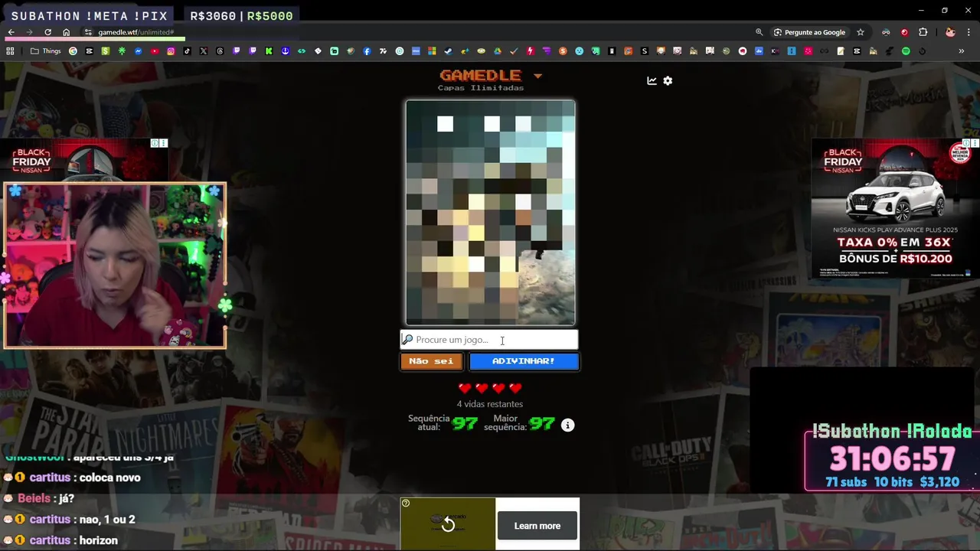
Task: Open the Spotify bookmark
Action: tap(906, 51)
